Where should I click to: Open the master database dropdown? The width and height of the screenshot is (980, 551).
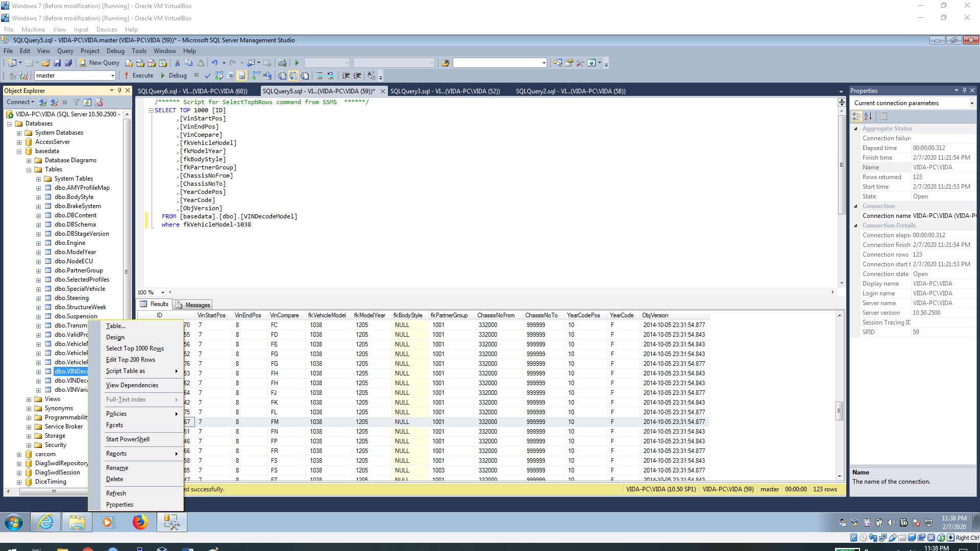pyautogui.click(x=112, y=76)
